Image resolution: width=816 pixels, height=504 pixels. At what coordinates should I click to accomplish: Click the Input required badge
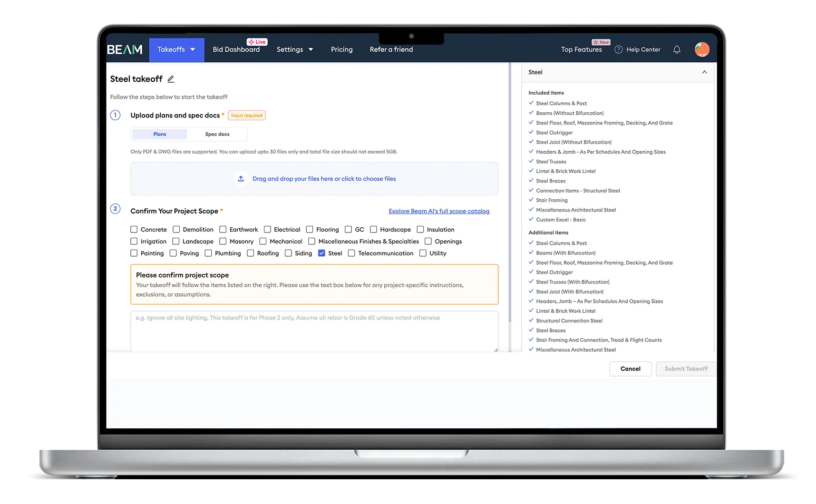[247, 116]
